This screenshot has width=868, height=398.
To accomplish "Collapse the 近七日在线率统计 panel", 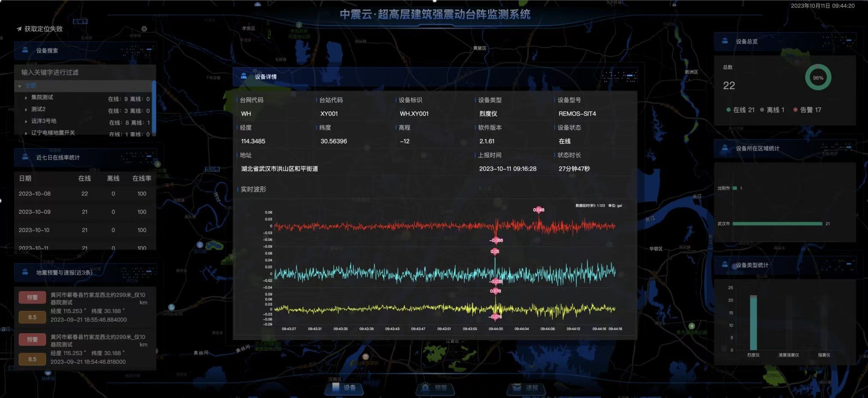I will click(x=149, y=156).
